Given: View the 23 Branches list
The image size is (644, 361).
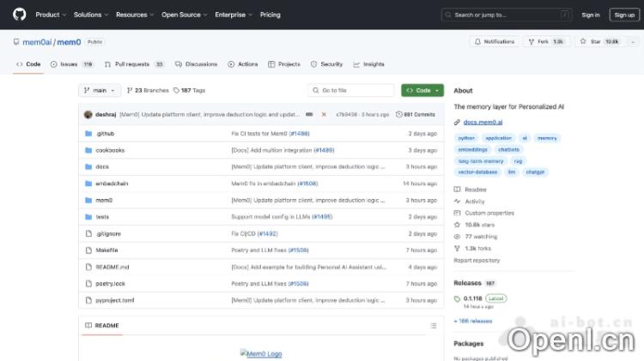Looking at the screenshot, I should pyautogui.click(x=148, y=90).
